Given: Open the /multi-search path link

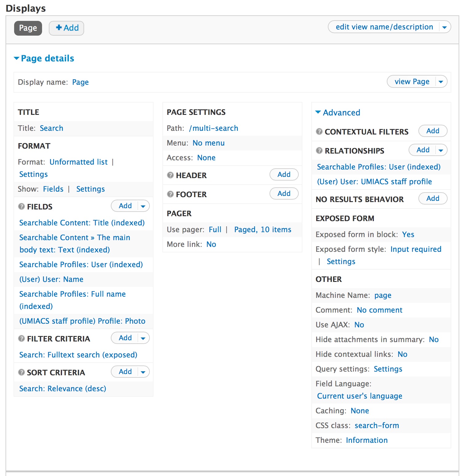Looking at the screenshot, I should point(214,128).
